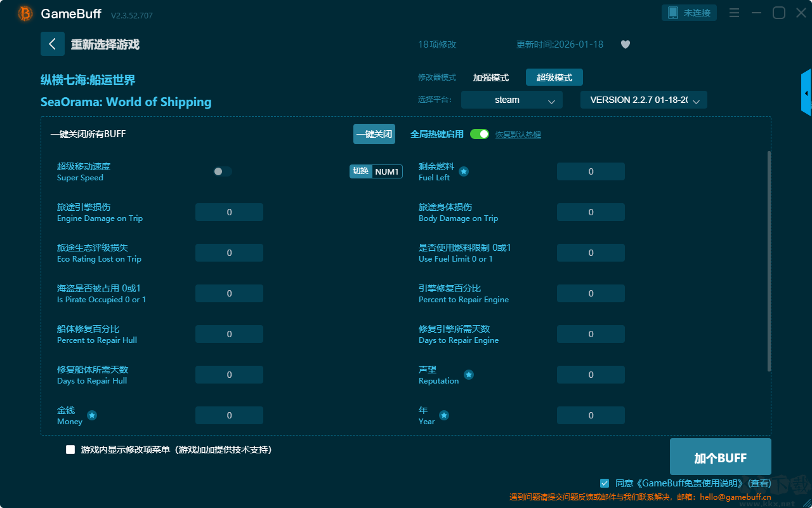Uncheck the GameBuff disclaimer agreement checkbox
812x508 pixels.
click(605, 483)
